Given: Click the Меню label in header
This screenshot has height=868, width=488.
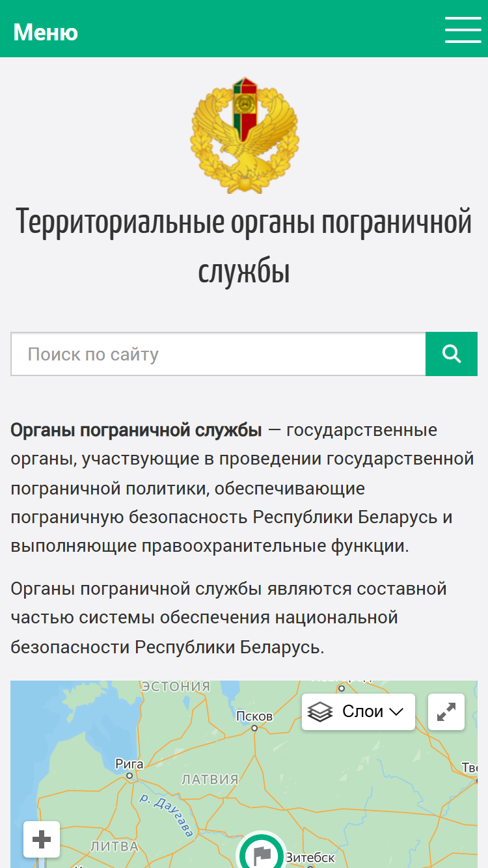Looking at the screenshot, I should (x=46, y=32).
